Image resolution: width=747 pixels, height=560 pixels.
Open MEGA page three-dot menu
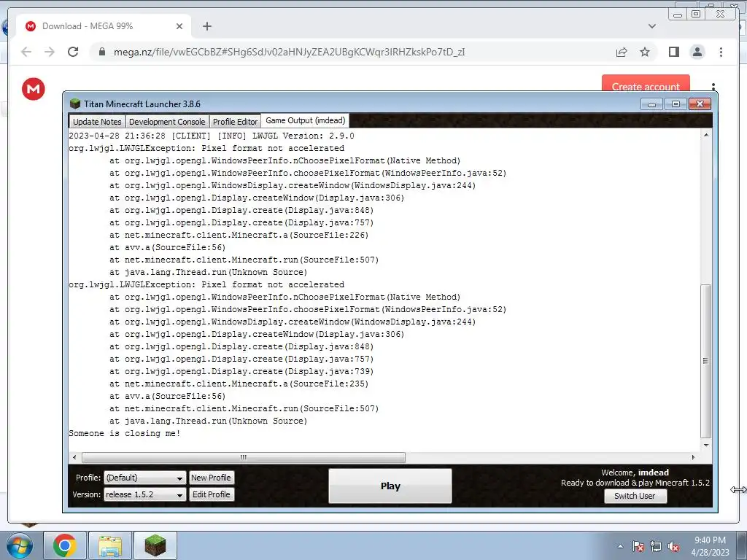pyautogui.click(x=713, y=86)
